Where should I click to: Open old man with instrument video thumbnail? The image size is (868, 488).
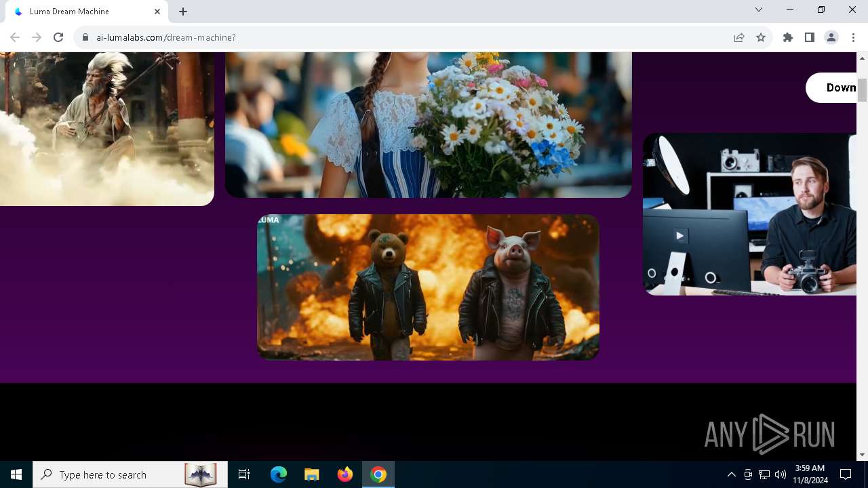pos(107,129)
